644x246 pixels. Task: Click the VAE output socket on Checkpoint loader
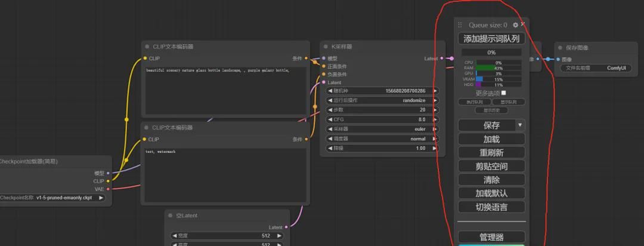click(x=108, y=189)
